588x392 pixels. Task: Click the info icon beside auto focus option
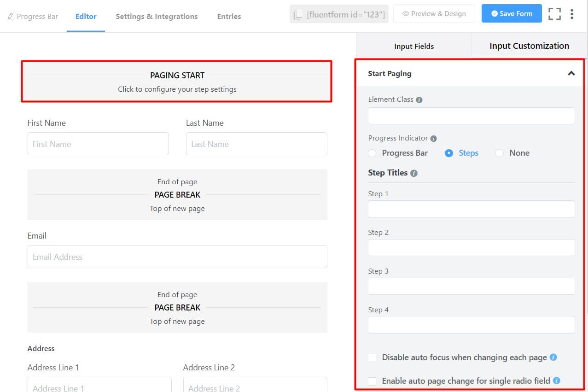pos(553,357)
